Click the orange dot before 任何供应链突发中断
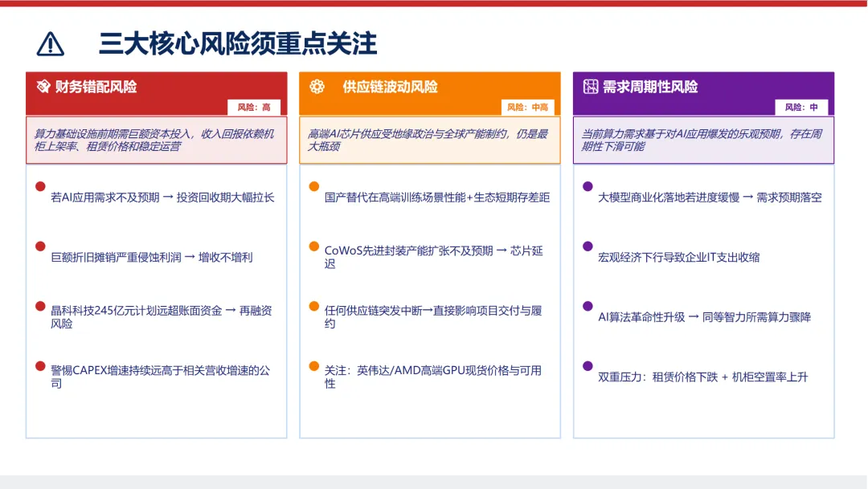The width and height of the screenshot is (868, 489). coord(314,306)
